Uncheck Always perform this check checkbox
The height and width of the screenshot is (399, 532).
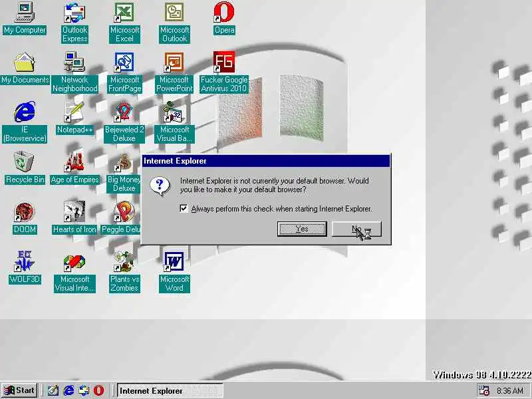click(184, 208)
